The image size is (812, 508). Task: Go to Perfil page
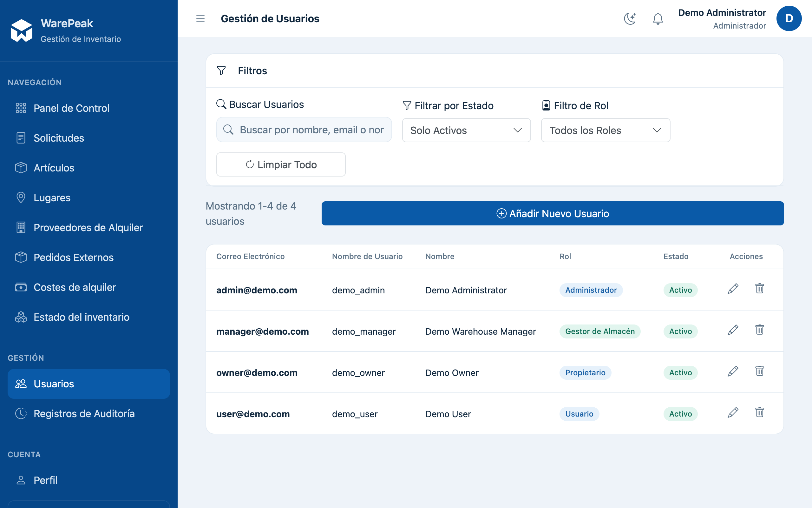pyautogui.click(x=88, y=480)
